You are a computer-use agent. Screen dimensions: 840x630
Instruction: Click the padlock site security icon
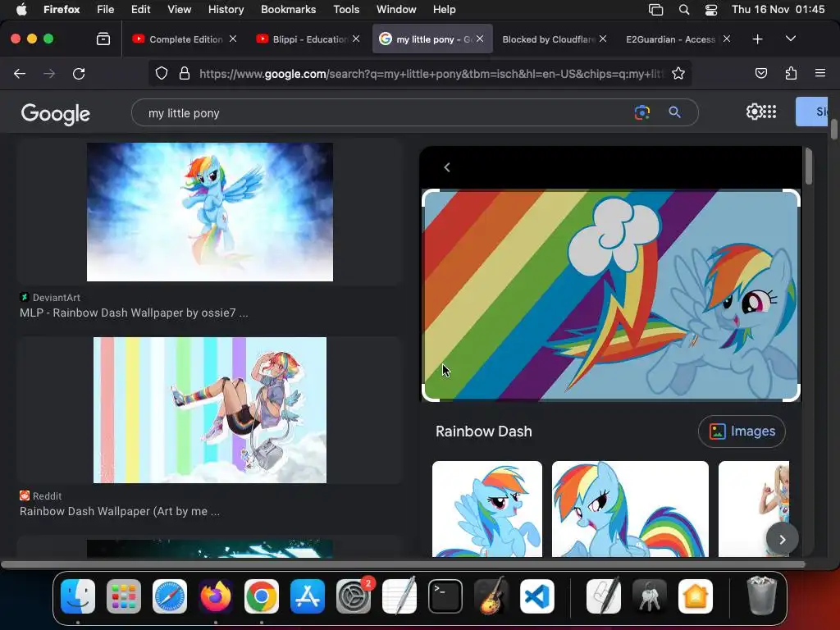pyautogui.click(x=185, y=73)
